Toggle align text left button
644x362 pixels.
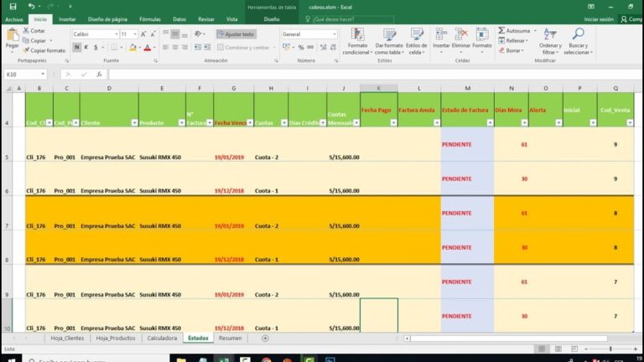point(165,48)
